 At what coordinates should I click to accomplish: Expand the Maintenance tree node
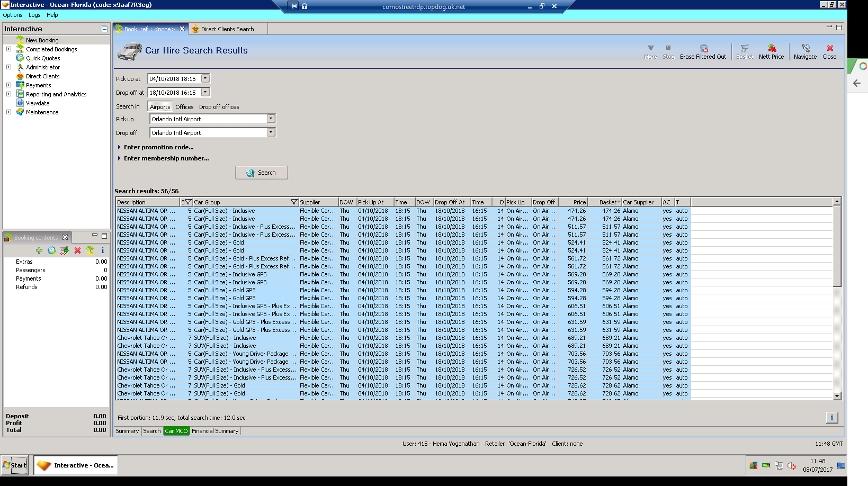[x=8, y=112]
